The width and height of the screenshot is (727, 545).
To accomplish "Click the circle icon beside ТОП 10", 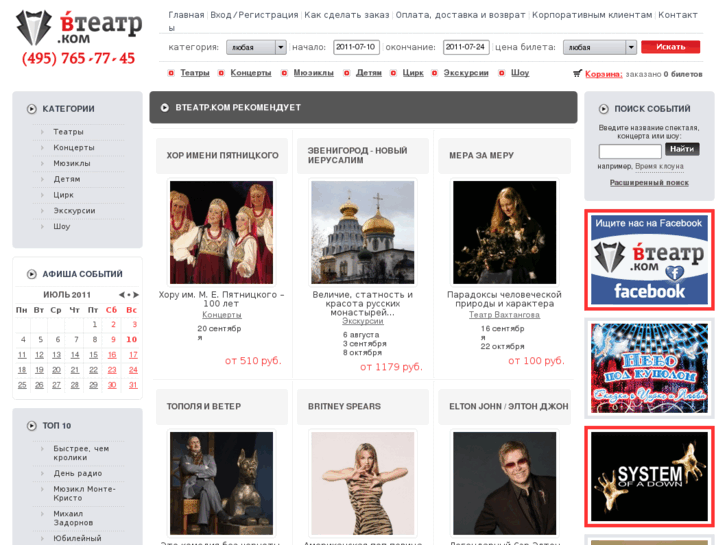I will coord(32,426).
